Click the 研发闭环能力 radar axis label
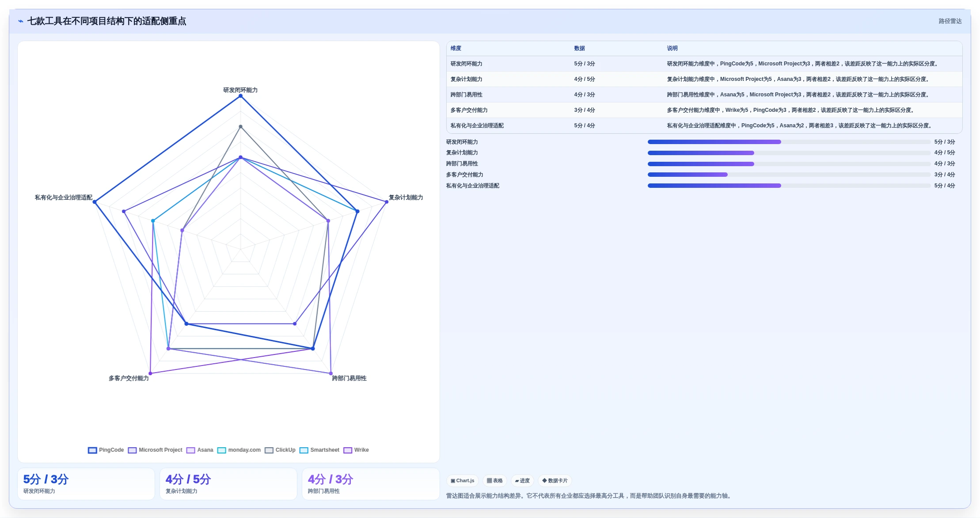Image resolution: width=980 pixels, height=518 pixels. click(240, 90)
